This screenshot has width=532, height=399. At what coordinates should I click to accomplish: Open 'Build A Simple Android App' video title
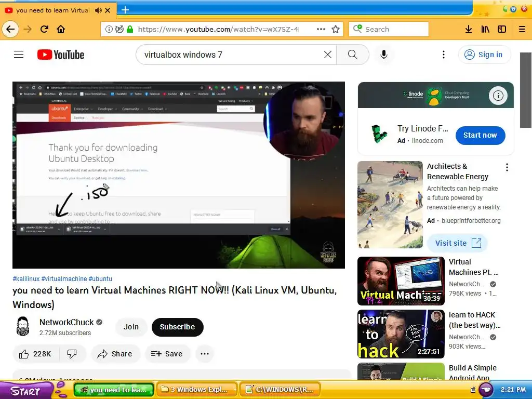(473, 373)
